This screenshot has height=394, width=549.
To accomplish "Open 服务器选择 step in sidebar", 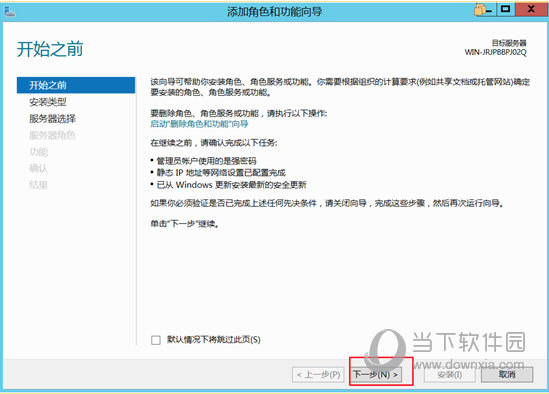I will [52, 118].
